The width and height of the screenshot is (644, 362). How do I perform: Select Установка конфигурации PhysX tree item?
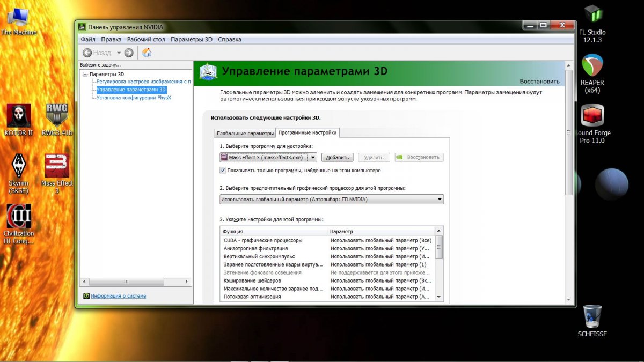point(134,98)
